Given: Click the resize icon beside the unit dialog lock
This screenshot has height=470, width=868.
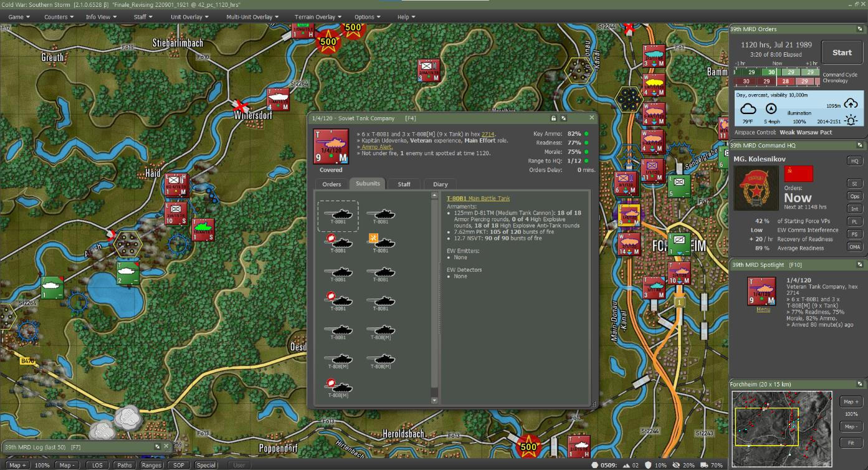Looking at the screenshot, I should pos(563,118).
